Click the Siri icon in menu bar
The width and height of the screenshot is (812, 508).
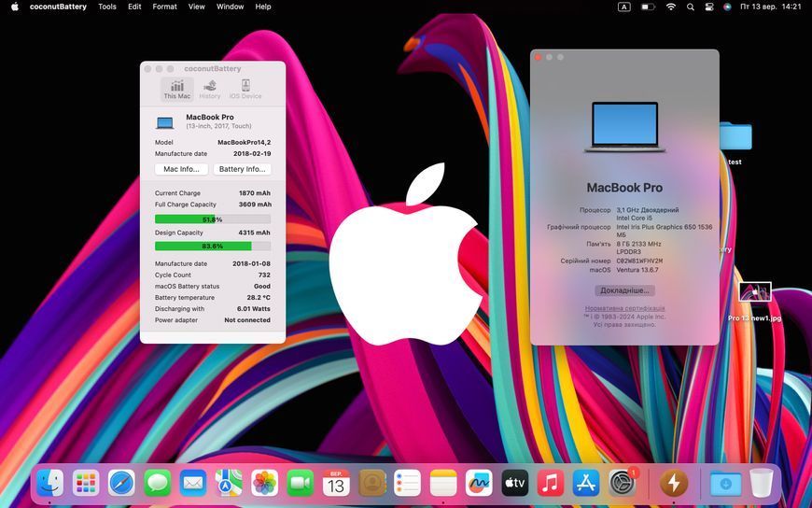point(727,7)
